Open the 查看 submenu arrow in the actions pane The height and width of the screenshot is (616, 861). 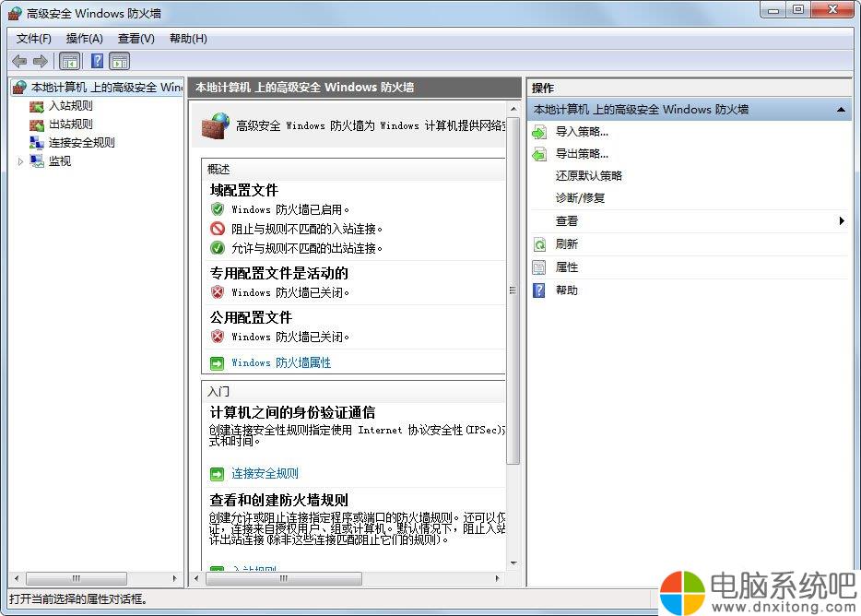(842, 221)
